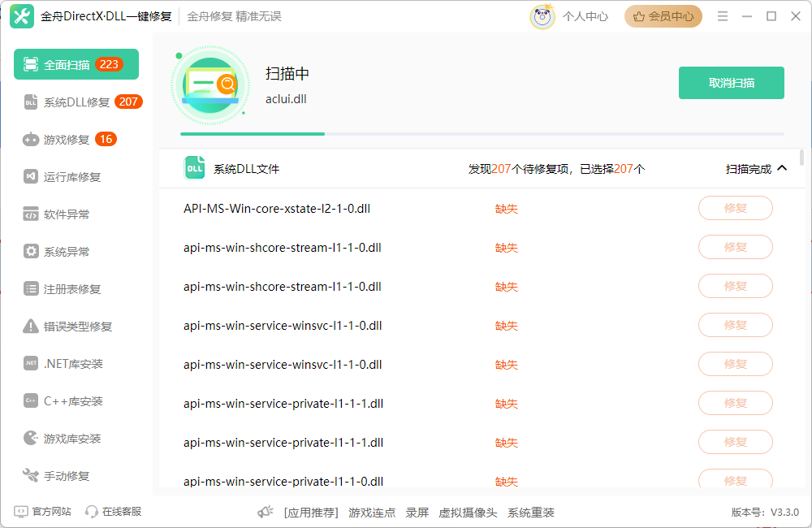Open 个人中心 personal center
This screenshot has height=528, width=812.
pyautogui.click(x=585, y=16)
